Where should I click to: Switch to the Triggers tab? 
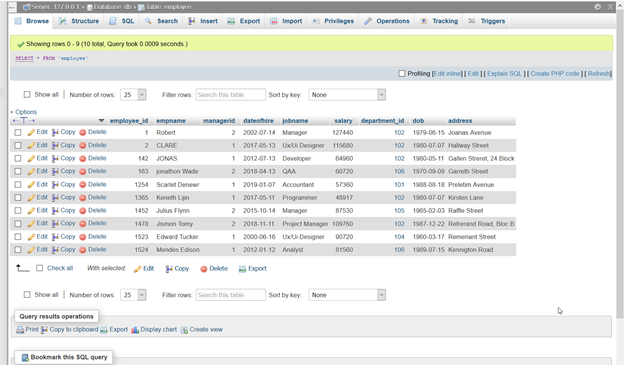(487, 21)
